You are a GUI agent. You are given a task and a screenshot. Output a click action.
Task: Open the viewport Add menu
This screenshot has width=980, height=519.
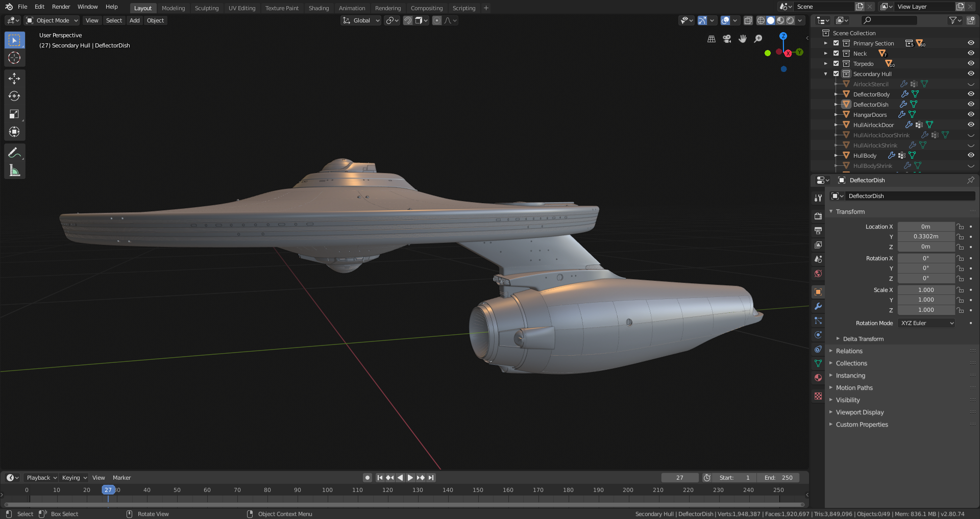pos(134,20)
